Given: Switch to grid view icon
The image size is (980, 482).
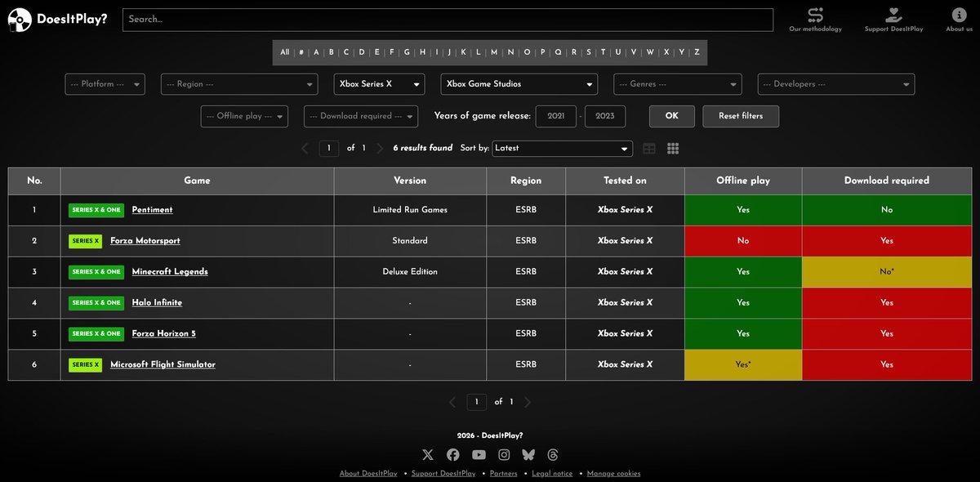Looking at the screenshot, I should (674, 149).
